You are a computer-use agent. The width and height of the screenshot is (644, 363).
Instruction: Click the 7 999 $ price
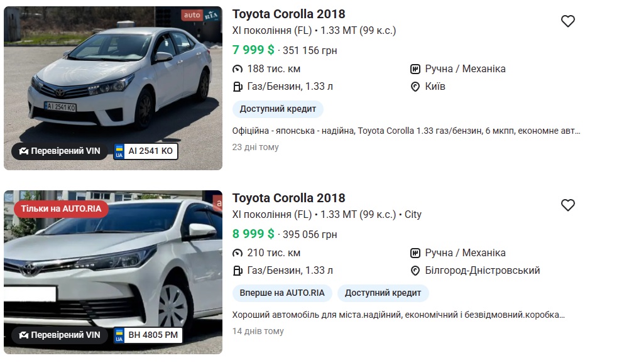[x=253, y=50]
